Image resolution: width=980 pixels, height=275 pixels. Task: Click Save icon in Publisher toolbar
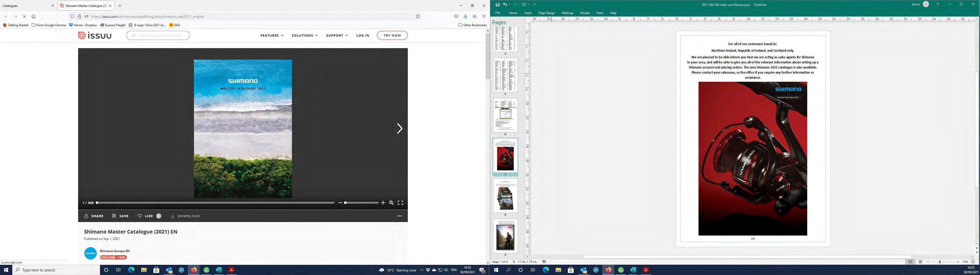497,5
